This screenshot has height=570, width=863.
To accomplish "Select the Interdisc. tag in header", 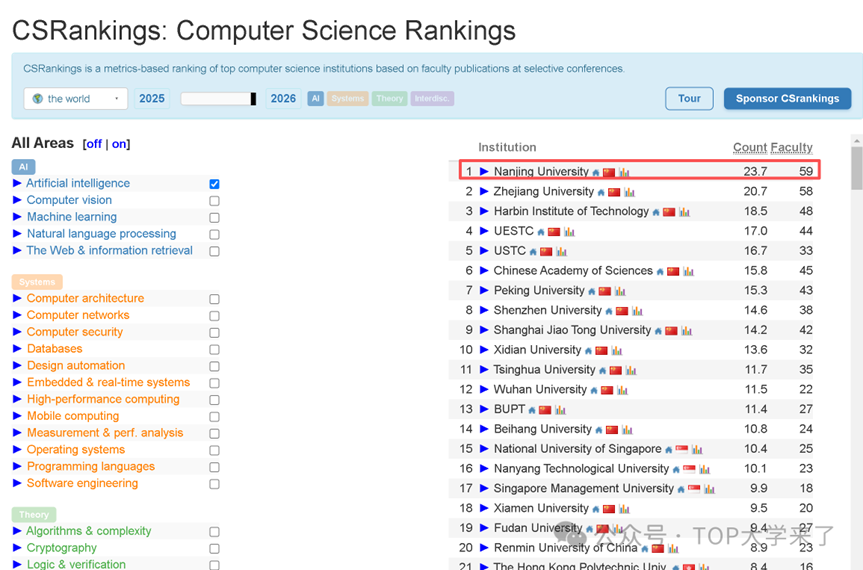I will 432,98.
